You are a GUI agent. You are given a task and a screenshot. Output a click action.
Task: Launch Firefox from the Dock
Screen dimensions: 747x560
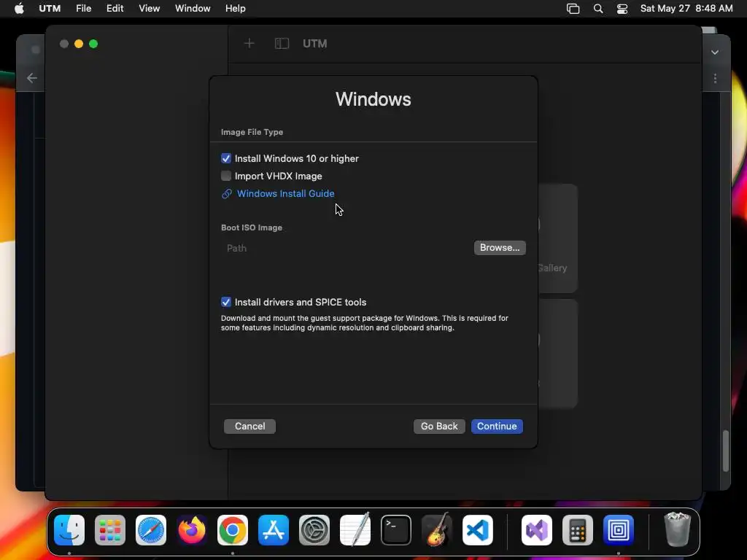click(x=192, y=530)
